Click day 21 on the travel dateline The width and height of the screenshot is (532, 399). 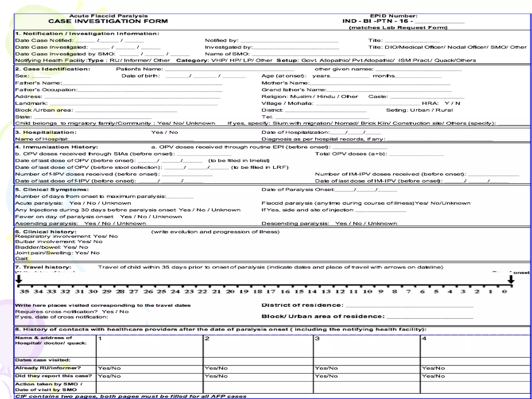(216, 291)
